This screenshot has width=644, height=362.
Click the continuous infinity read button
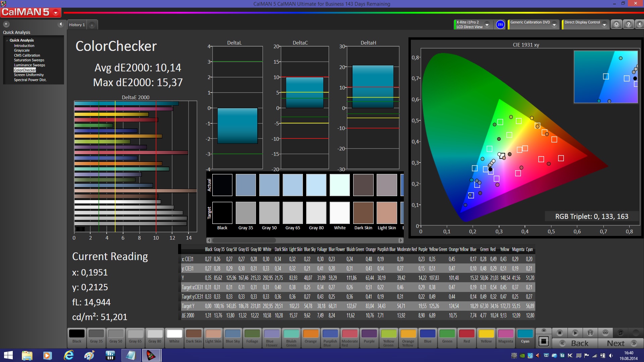tap(605, 333)
